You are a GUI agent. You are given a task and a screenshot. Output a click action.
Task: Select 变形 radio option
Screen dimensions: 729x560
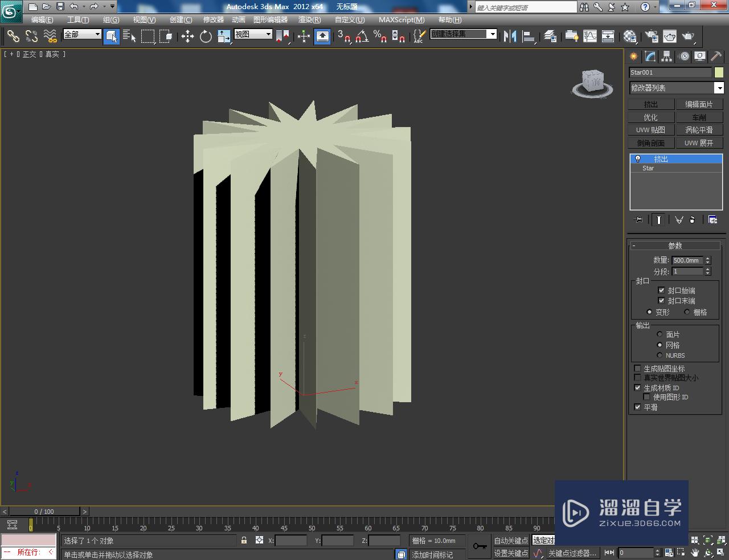coord(649,312)
